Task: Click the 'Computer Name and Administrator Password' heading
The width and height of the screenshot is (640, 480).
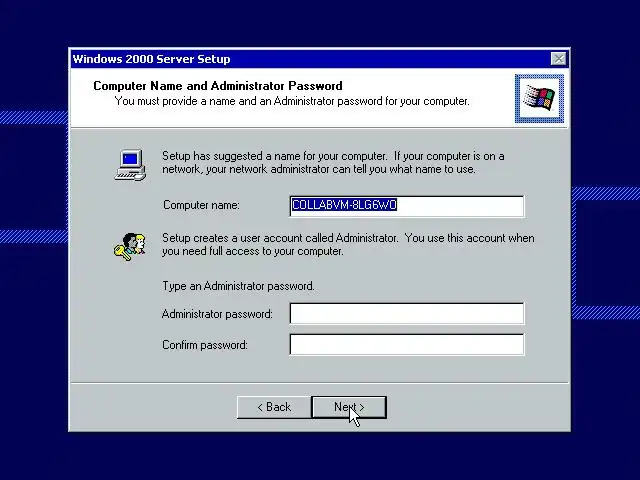Action: pos(218,86)
